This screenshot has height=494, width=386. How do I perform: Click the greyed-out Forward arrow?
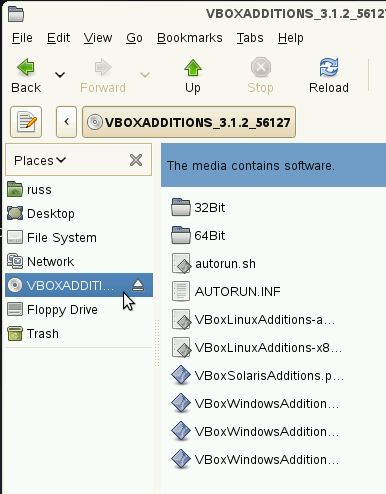point(103,76)
